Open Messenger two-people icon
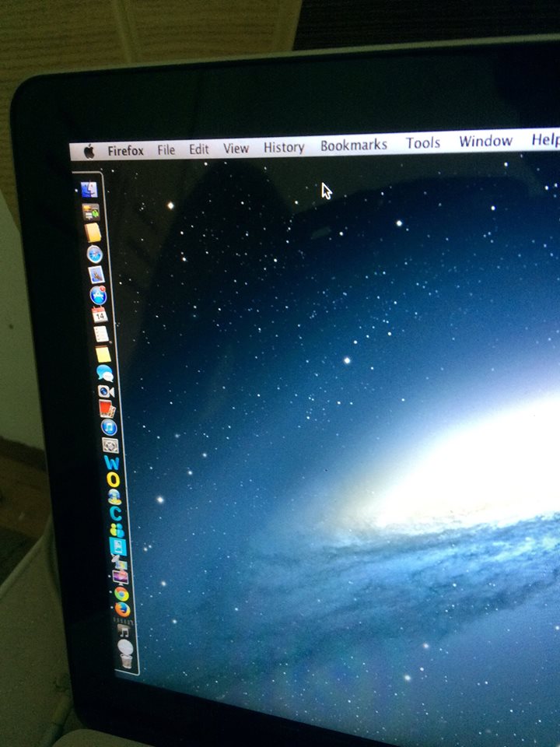Image resolution: width=560 pixels, height=747 pixels. click(117, 530)
